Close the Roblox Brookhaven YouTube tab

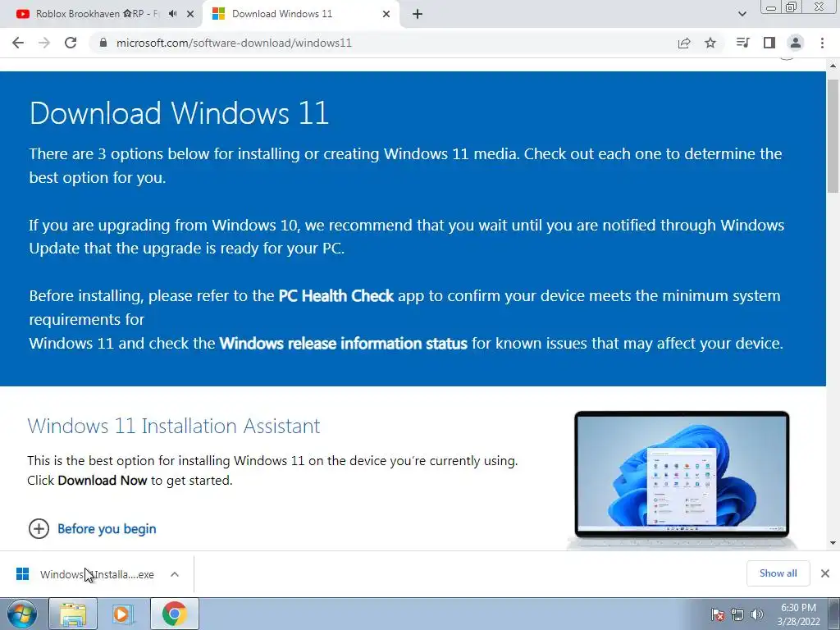coord(190,14)
